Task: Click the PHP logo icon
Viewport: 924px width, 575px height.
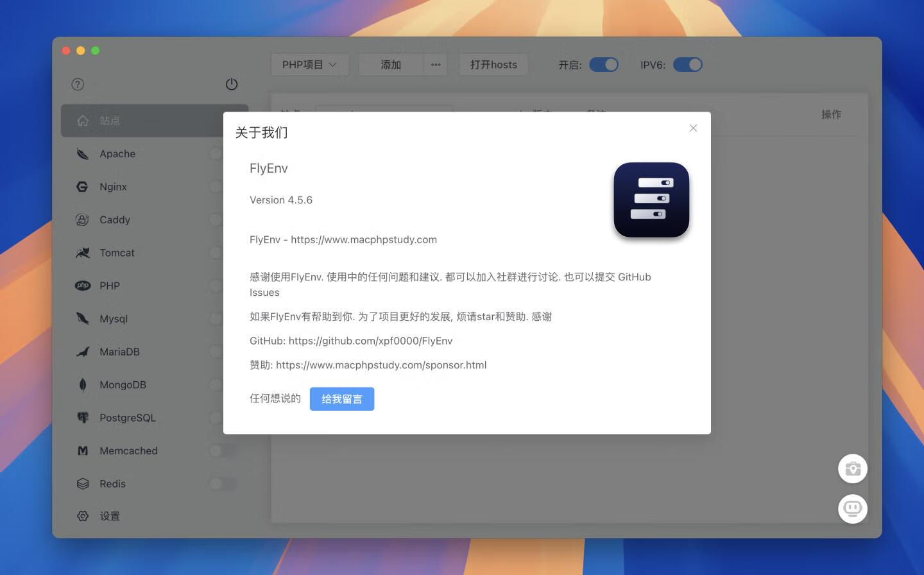Action: (x=83, y=286)
